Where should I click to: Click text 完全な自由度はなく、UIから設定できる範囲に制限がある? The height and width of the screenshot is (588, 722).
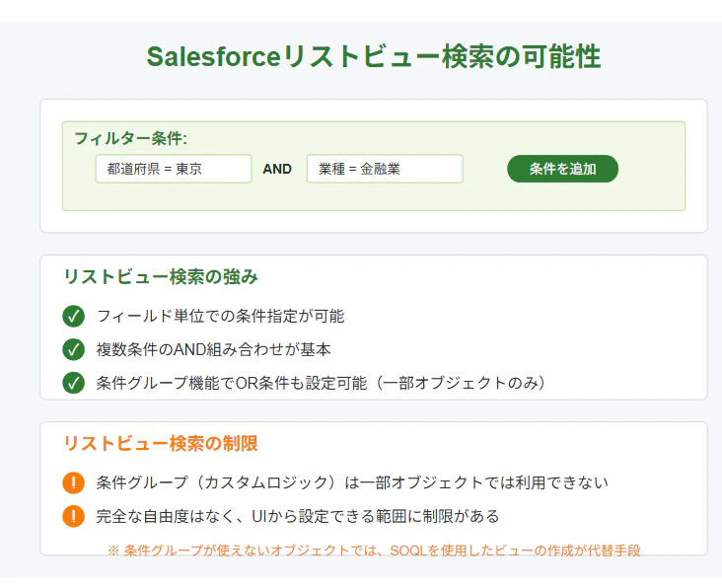tap(298, 516)
